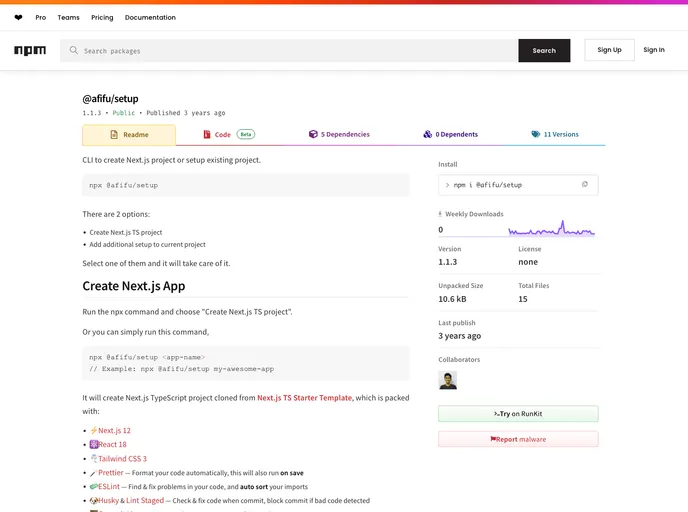Open Documentation from top navigation
Image resolution: width=688 pixels, height=512 pixels.
(150, 18)
